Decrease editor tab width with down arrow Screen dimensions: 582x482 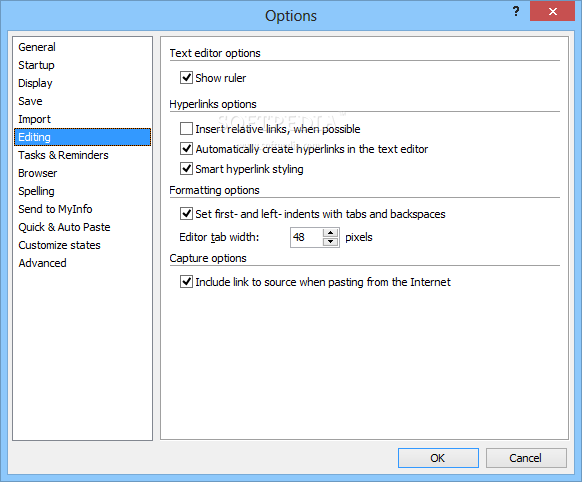coord(330,242)
